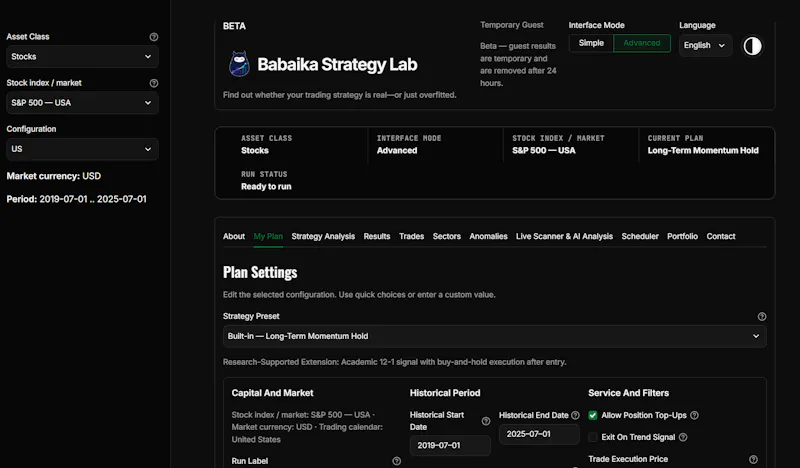Image resolution: width=800 pixels, height=468 pixels.
Task: View the Sectors tab
Action: tap(446, 236)
